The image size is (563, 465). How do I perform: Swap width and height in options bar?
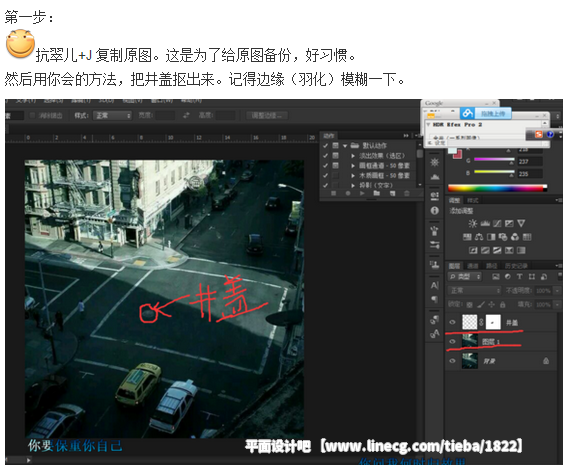[186, 115]
